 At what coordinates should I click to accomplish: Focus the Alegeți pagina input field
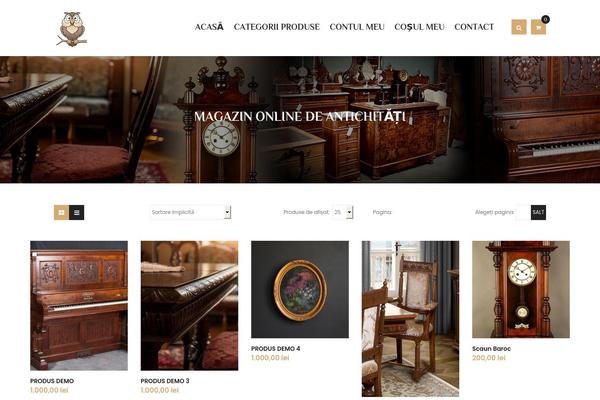click(x=523, y=212)
